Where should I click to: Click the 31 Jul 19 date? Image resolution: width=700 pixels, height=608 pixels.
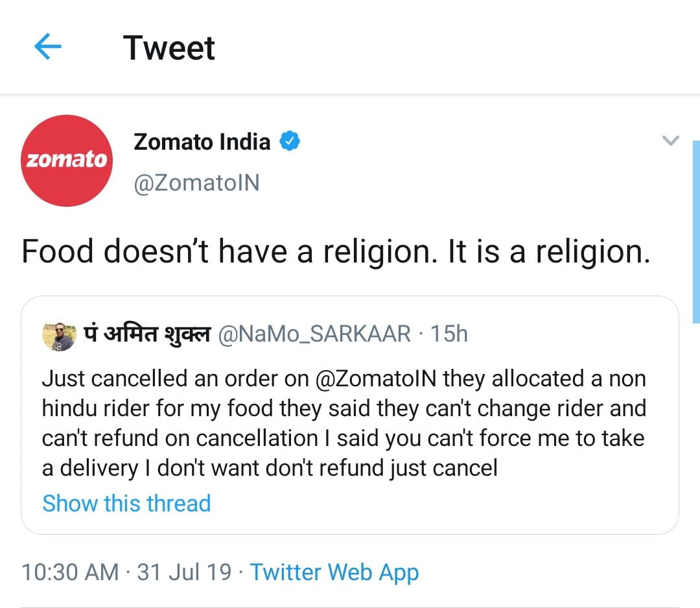(x=184, y=572)
